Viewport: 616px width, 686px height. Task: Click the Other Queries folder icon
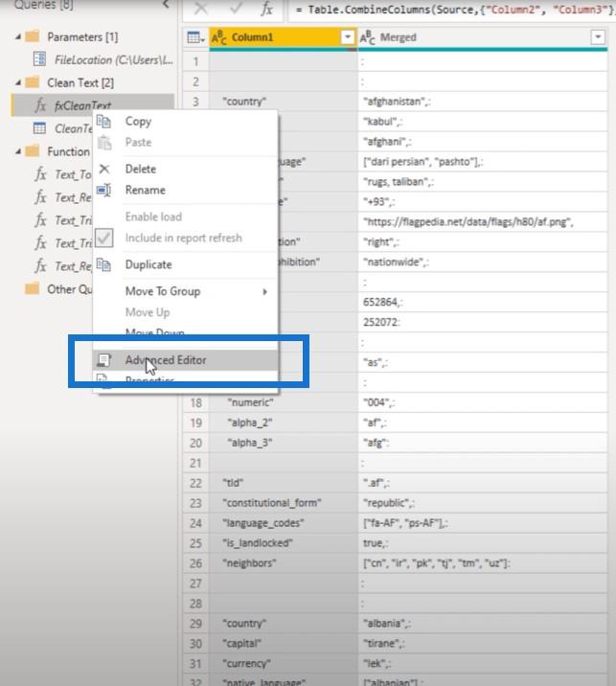(33, 288)
